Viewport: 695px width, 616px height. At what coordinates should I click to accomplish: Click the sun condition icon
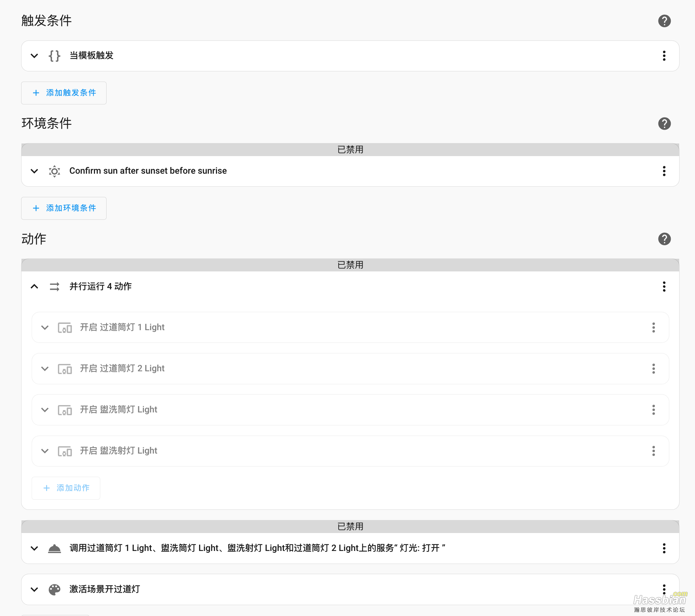click(x=55, y=171)
